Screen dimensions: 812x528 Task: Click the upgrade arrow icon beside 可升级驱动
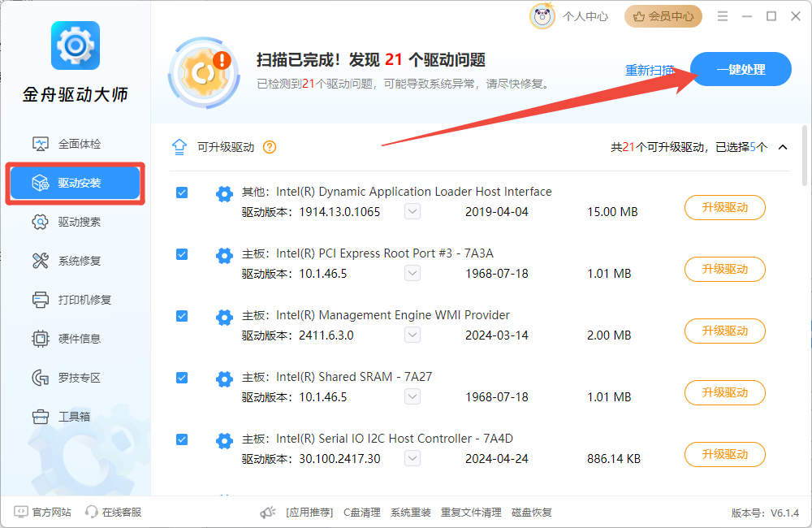[x=179, y=147]
